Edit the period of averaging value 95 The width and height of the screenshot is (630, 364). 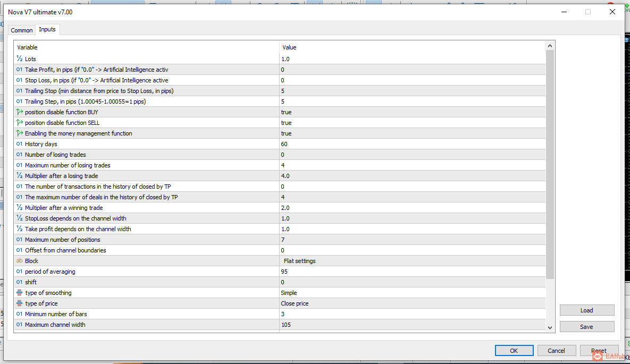[412, 272]
